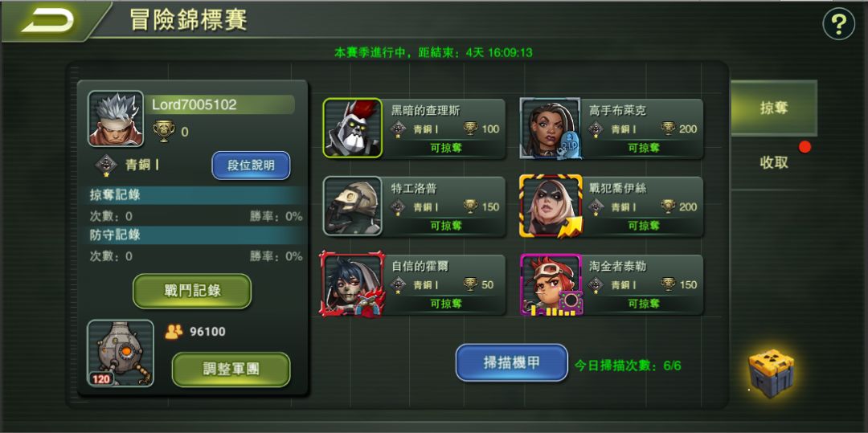The image size is (868, 433).
Task: Select the 戰犯喬伊絲 opponent avatar
Action: pyautogui.click(x=551, y=206)
